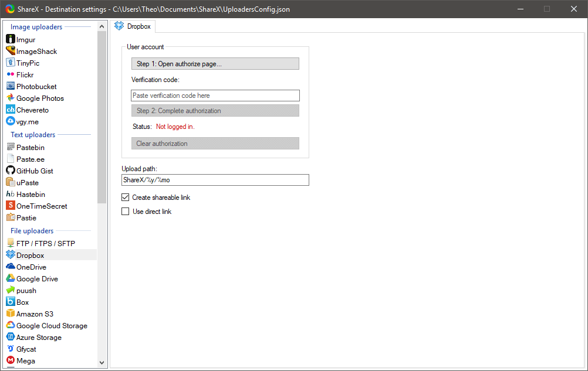Select the Mega icon
This screenshot has width=588, height=371.
tap(11, 360)
